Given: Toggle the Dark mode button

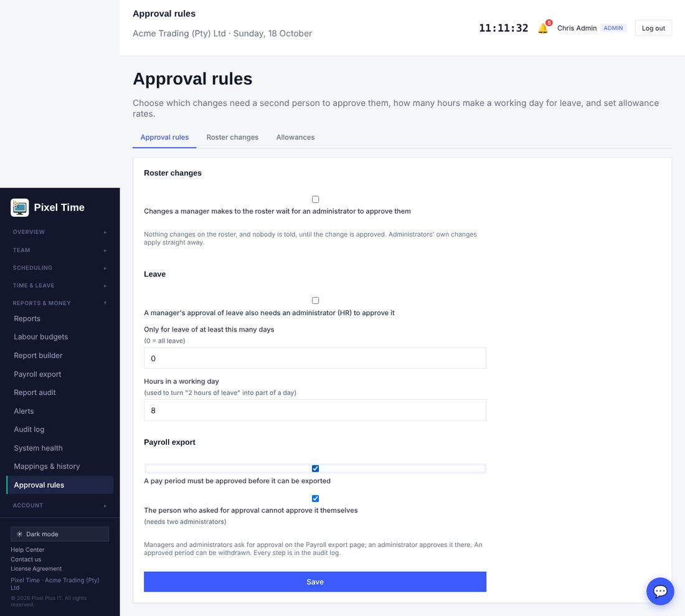Looking at the screenshot, I should click(60, 534).
